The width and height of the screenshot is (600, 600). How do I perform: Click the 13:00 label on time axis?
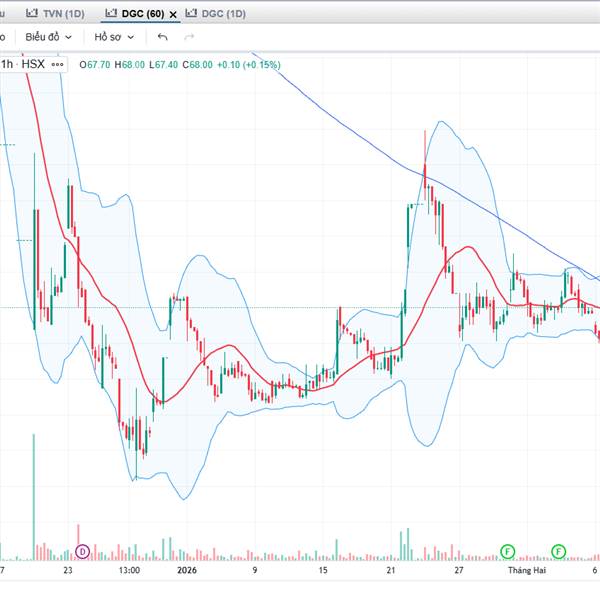pos(129,570)
